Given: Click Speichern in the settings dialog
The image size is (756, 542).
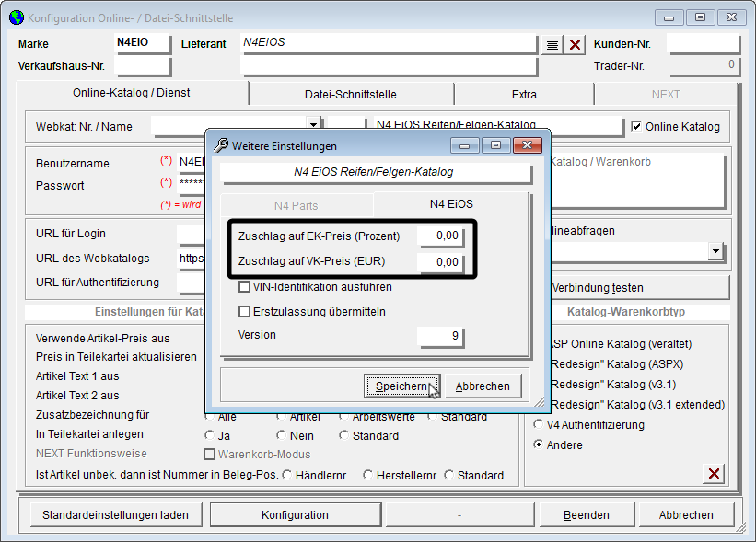Looking at the screenshot, I should click(401, 386).
